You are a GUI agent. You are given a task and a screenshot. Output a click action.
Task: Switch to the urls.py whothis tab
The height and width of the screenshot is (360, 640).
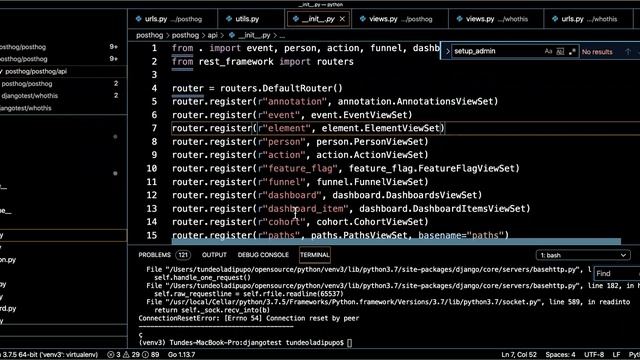588,19
